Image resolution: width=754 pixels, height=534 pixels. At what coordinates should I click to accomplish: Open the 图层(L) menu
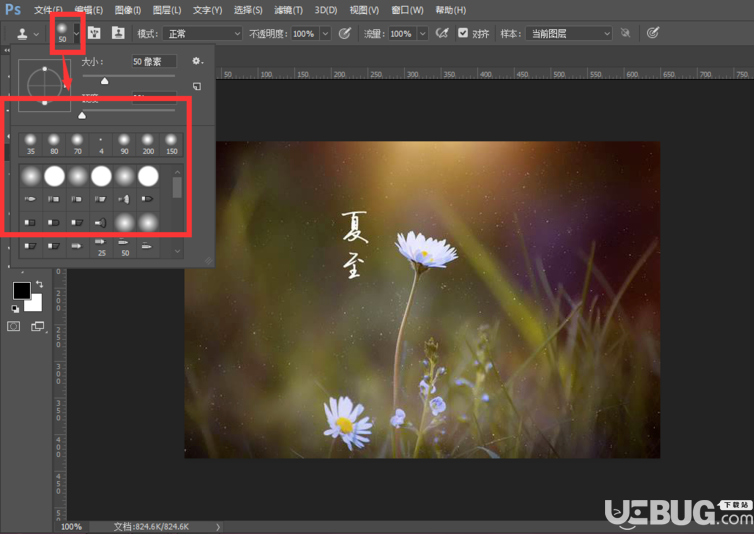167,10
